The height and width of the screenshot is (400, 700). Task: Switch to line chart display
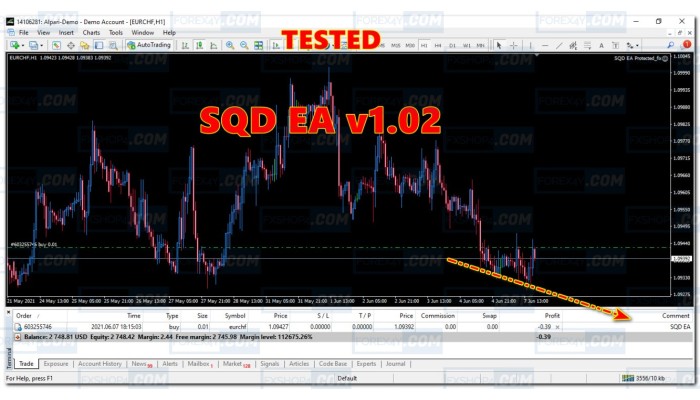[x=213, y=45]
